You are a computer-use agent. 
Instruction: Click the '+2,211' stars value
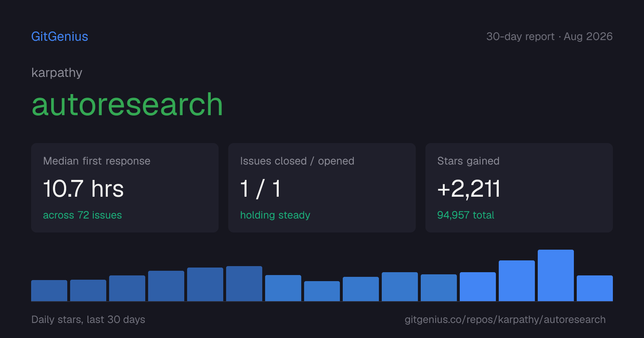tap(469, 188)
